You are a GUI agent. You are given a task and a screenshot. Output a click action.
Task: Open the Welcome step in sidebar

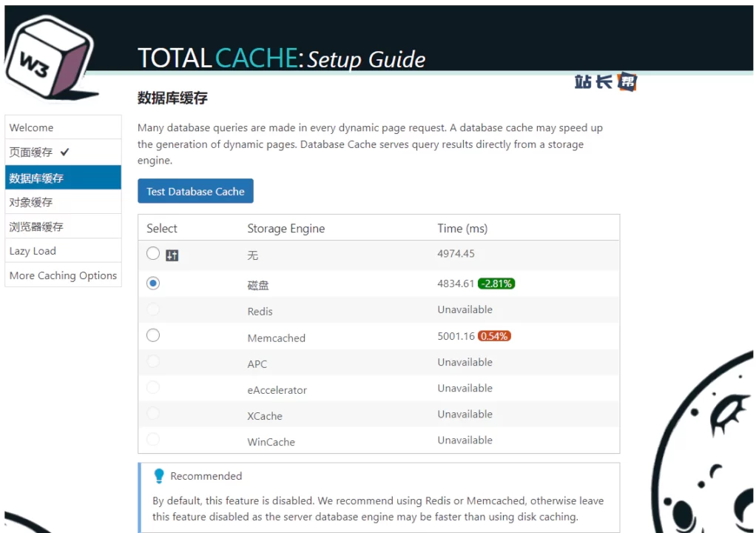click(32, 127)
